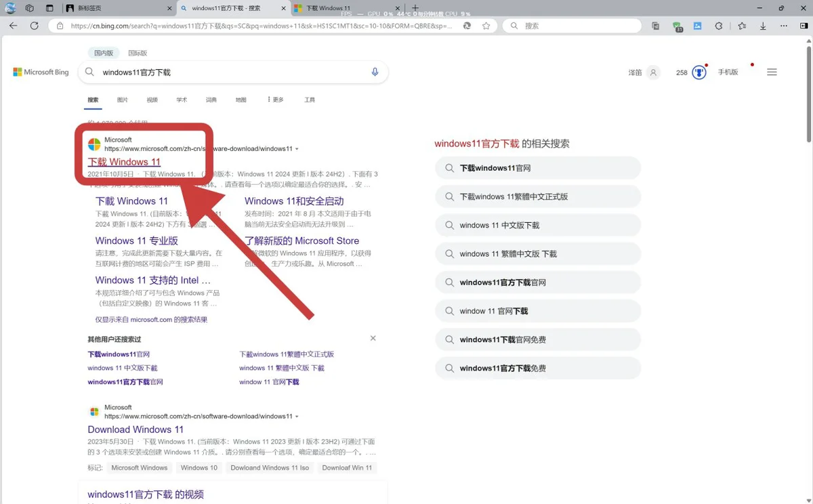Screen dimensions: 813x504
Task: Expand dropdown arrow beside Download Windows 11 URL
Action: coord(297,417)
